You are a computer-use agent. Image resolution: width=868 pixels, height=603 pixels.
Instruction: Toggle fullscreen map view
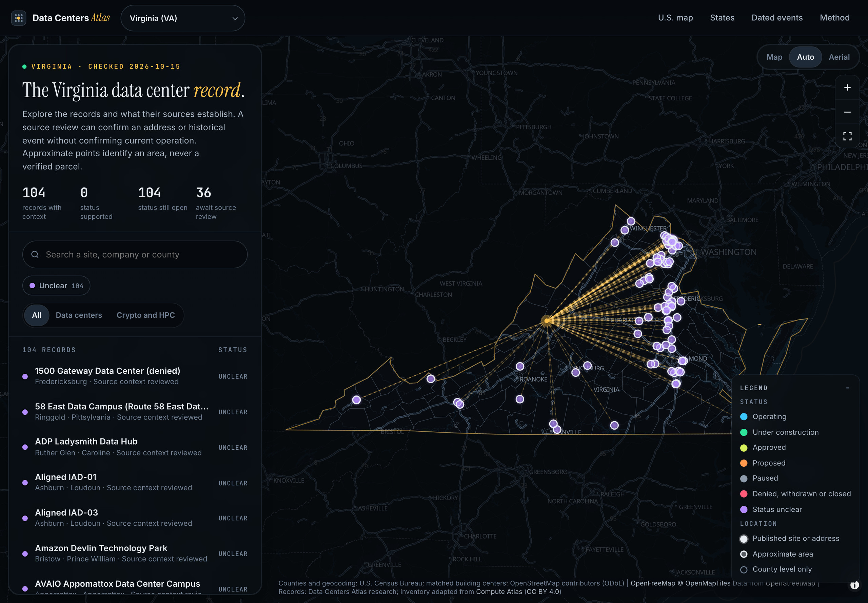pos(847,136)
